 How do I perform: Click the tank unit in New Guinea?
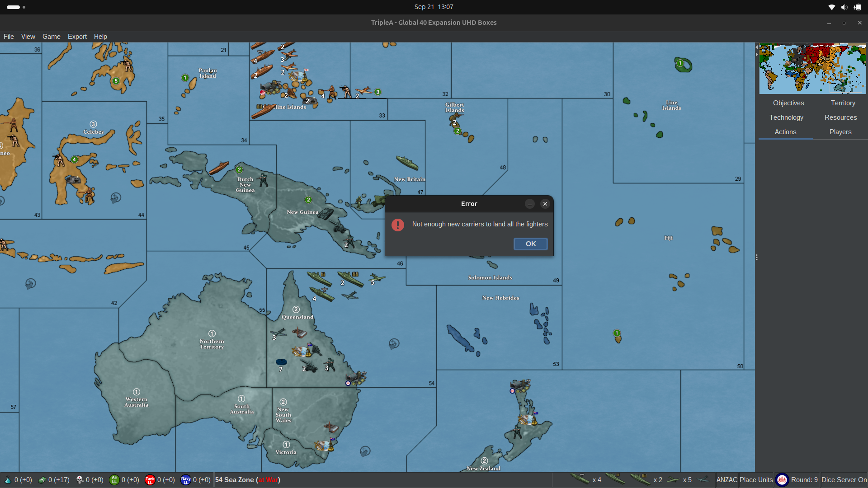click(x=325, y=213)
